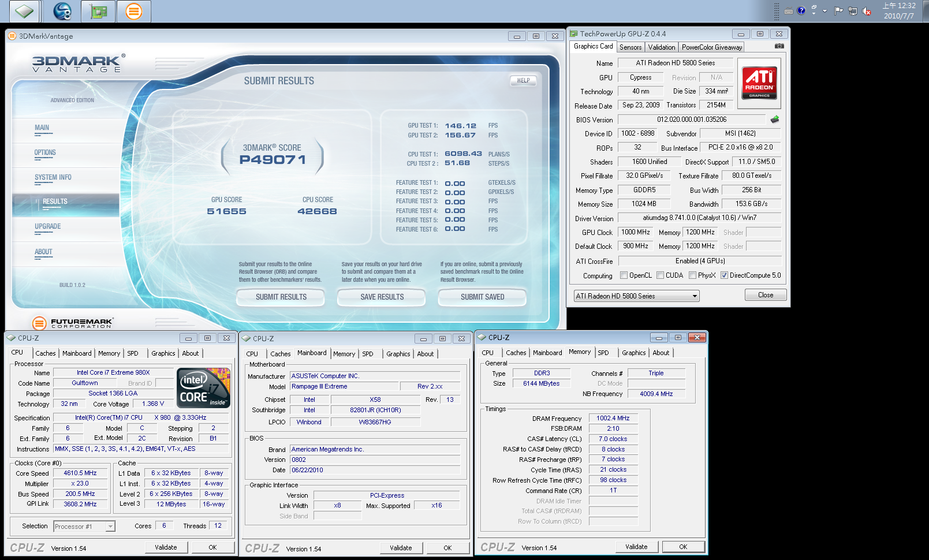
Task: Switch to the Sensors tab in GPU-Z
Action: tap(630, 47)
